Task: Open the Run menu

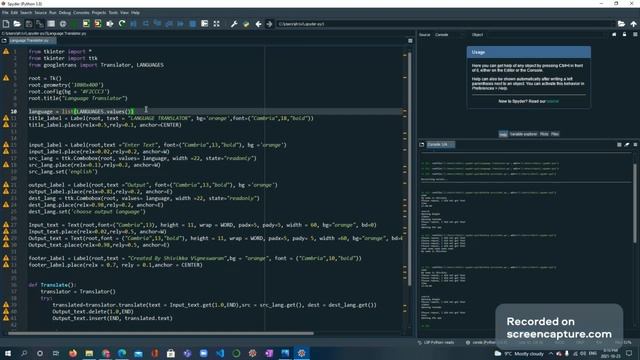Action: point(53,13)
